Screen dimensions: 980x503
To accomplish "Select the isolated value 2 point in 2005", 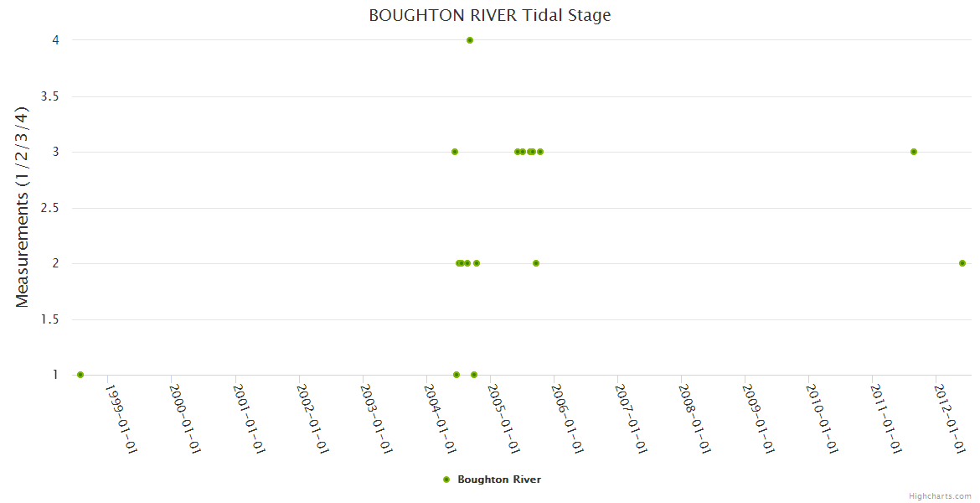I will pyautogui.click(x=536, y=263).
